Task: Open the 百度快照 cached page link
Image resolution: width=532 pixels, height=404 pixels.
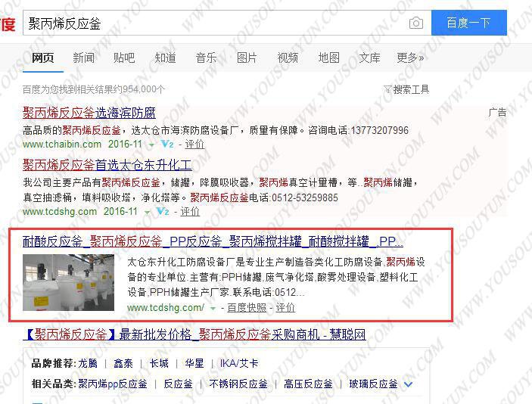Action: tap(247, 308)
